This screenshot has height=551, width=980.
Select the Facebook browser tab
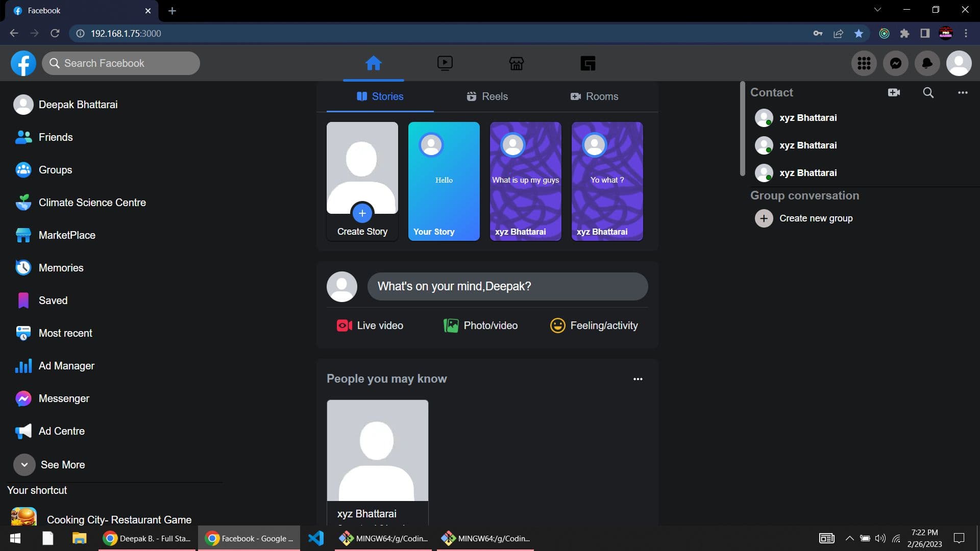point(82,11)
